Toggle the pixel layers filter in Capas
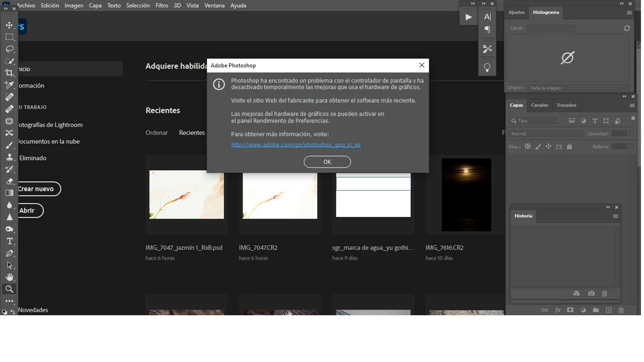The image size is (644, 362). pyautogui.click(x=572, y=121)
